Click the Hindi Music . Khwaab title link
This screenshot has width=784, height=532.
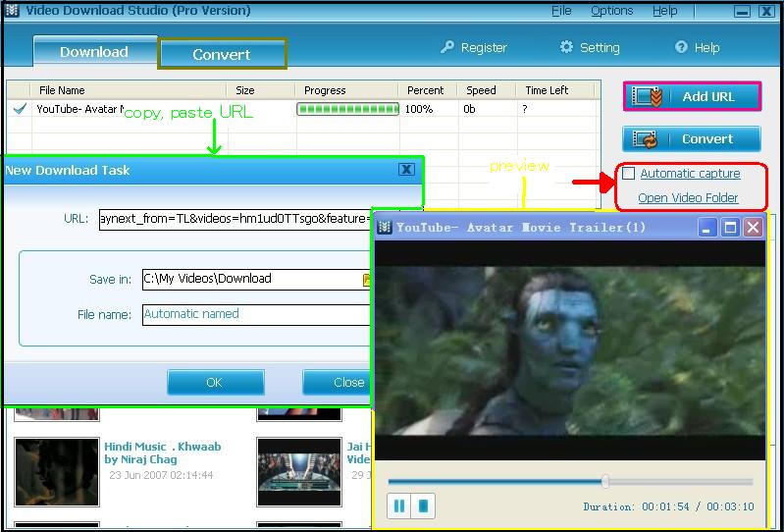pos(163,453)
